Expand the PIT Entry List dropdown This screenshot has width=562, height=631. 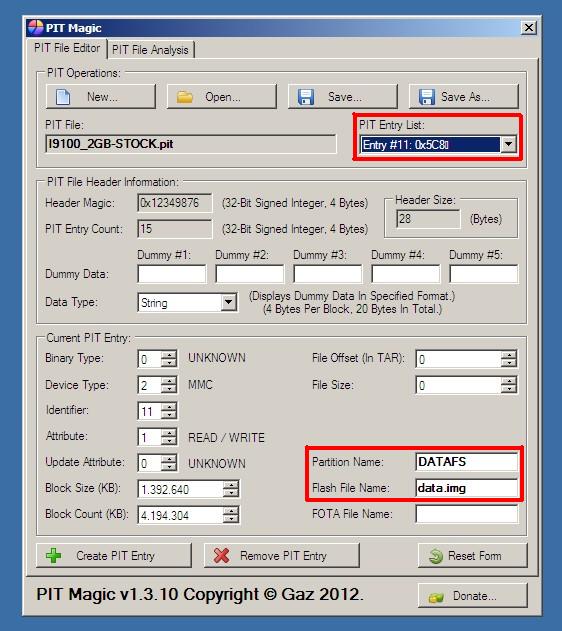click(508, 144)
